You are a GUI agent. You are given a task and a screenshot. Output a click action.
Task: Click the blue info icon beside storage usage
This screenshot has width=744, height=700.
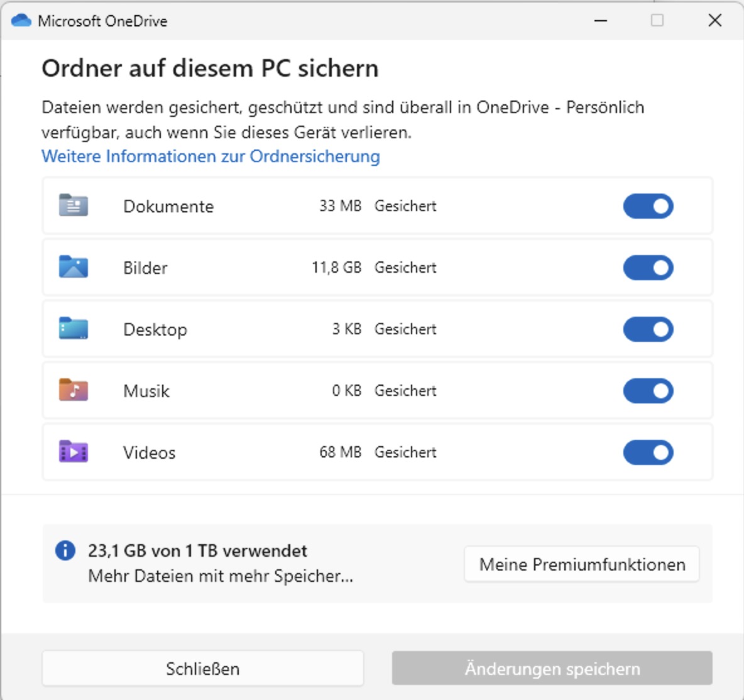coord(65,551)
